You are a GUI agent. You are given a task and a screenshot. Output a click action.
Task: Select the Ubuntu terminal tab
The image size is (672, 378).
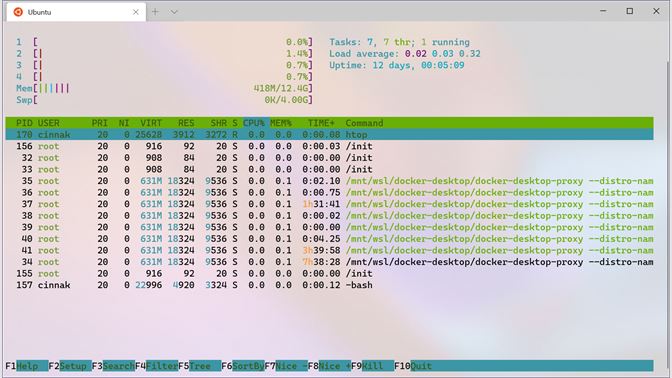(76, 12)
